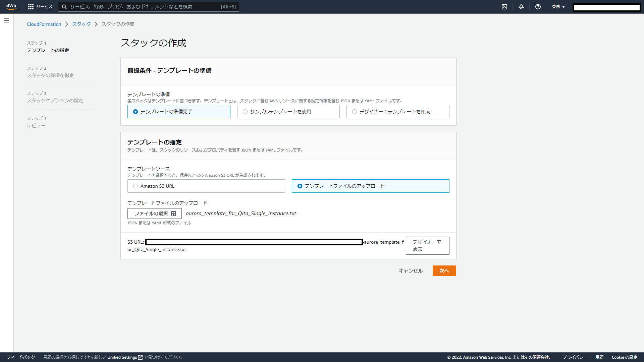The height and width of the screenshot is (362, 644).
Task: Open the サービス grid menu icon
Action: pyautogui.click(x=31, y=7)
